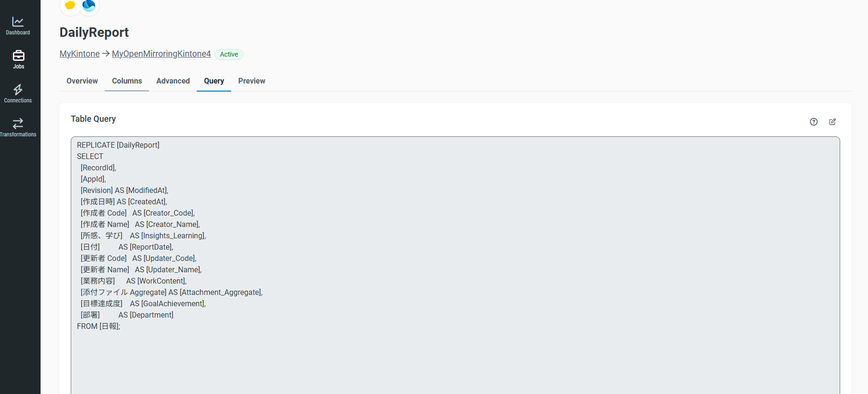Click the line with AS [Insights_Learning]

[x=143, y=235]
